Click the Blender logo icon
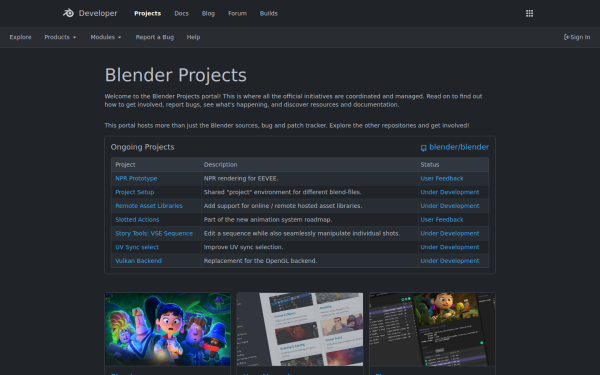 (68, 13)
